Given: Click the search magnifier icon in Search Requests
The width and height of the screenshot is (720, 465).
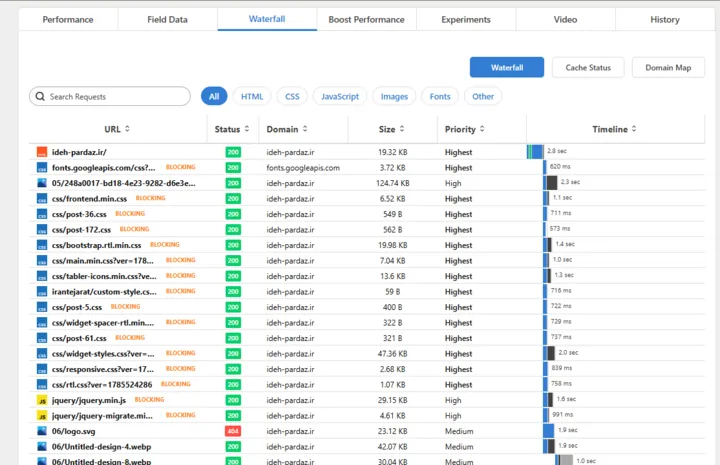Looking at the screenshot, I should click(x=40, y=96).
